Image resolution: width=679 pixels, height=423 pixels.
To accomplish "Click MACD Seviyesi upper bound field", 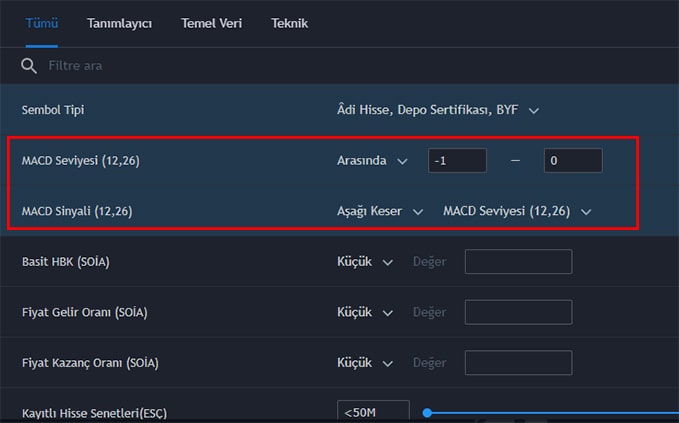I will pos(573,161).
